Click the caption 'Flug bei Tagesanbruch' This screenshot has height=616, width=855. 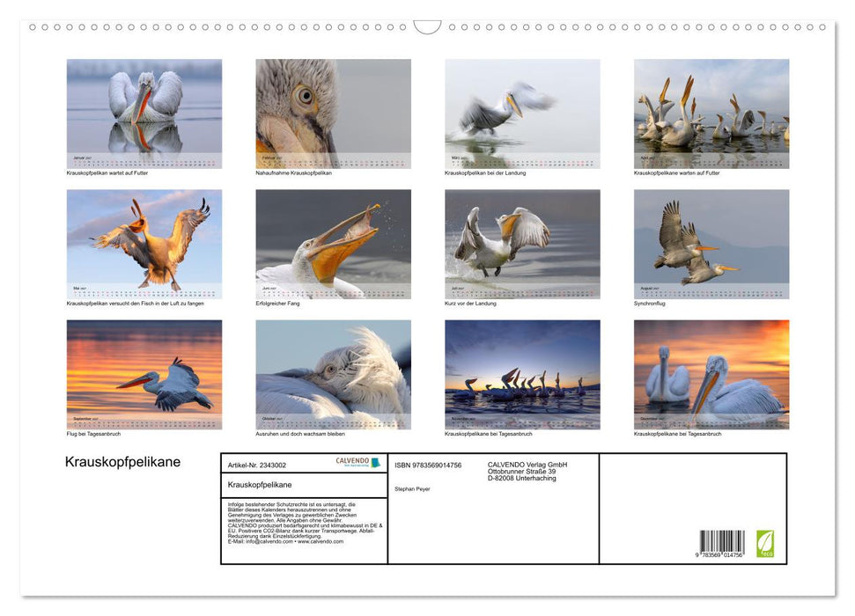click(94, 434)
